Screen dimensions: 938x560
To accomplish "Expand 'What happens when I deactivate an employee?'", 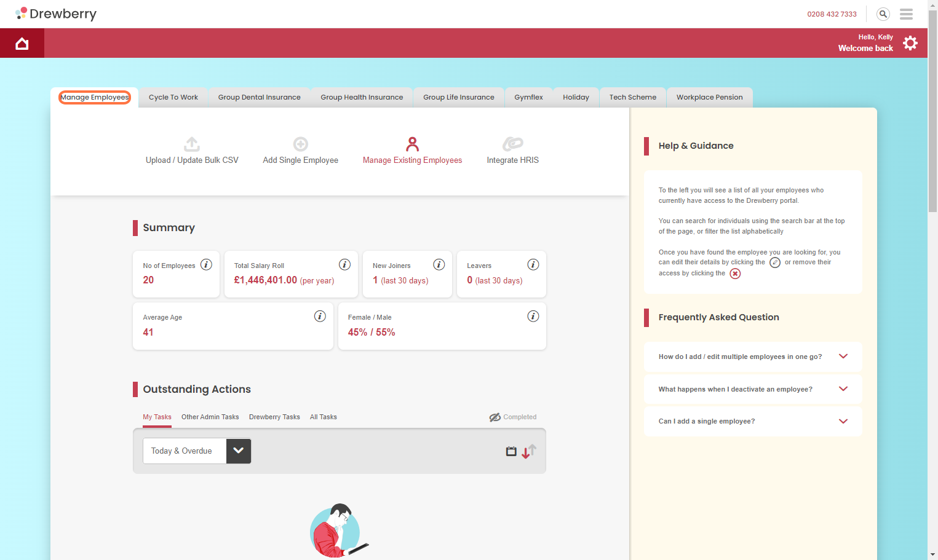I will tap(753, 389).
